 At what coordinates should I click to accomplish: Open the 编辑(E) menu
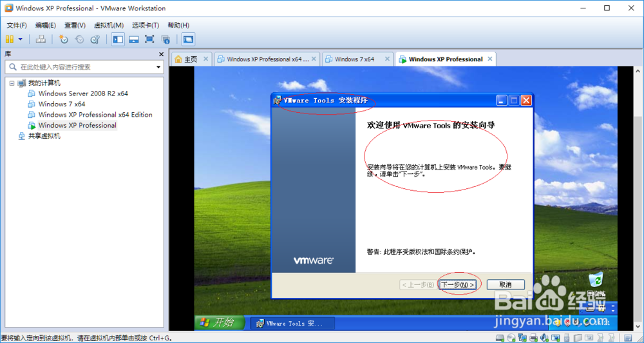click(x=46, y=25)
